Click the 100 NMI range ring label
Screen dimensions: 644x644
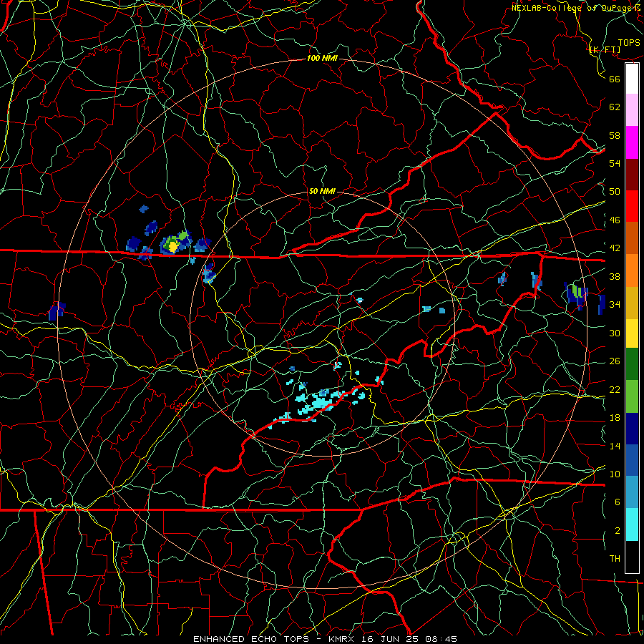click(x=322, y=58)
